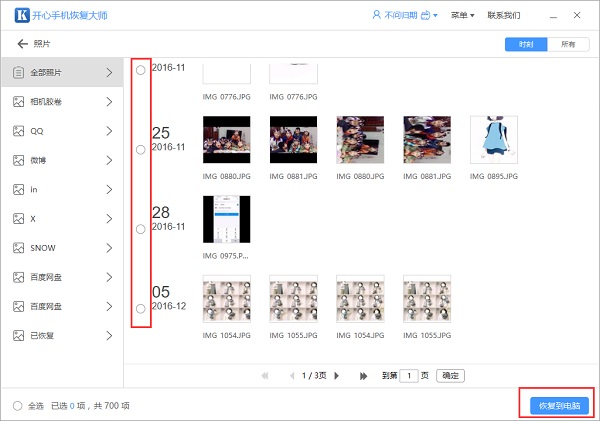600x421 pixels.
Task: Select the date group 25 2016-11 radio
Action: pyautogui.click(x=140, y=149)
